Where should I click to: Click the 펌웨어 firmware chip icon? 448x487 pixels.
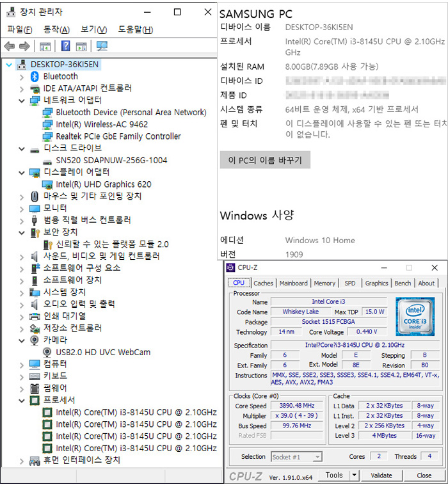pos(35,388)
